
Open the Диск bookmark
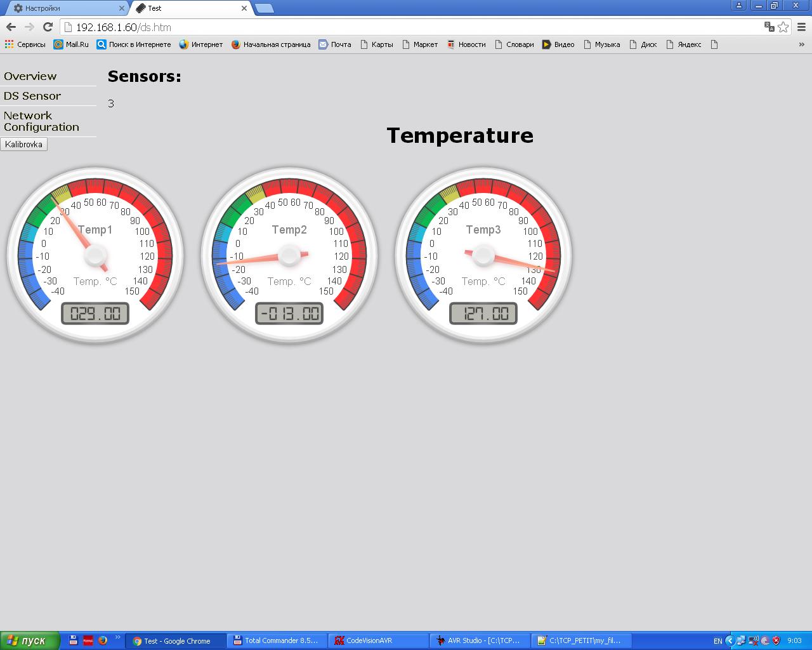(x=643, y=44)
